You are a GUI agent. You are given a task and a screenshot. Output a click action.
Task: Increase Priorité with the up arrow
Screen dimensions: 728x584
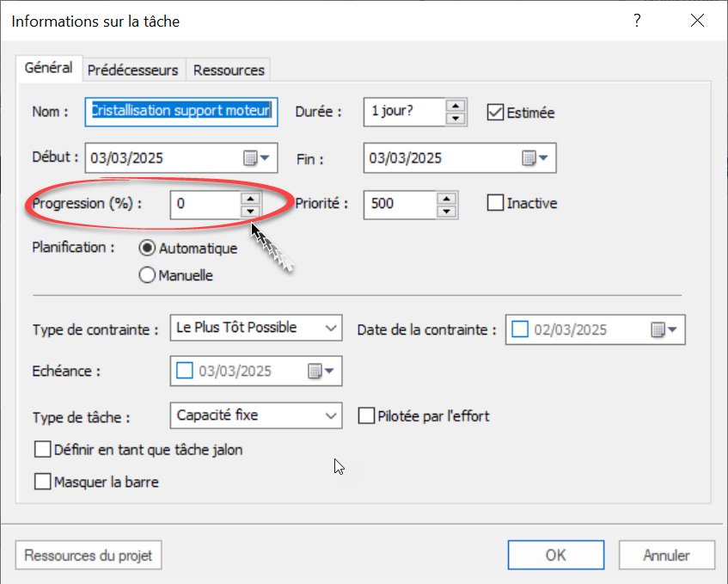point(446,198)
